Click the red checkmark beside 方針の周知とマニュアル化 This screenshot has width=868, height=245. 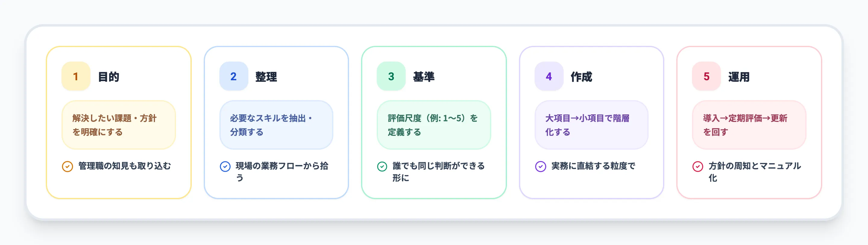point(697,166)
